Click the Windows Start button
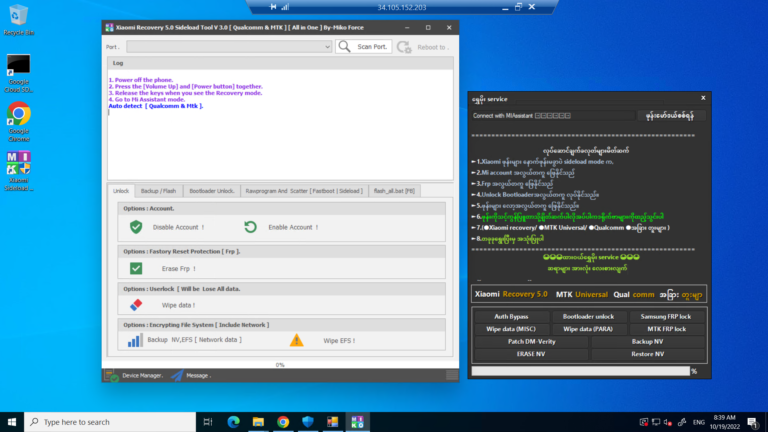The image size is (768, 432). click(12, 422)
